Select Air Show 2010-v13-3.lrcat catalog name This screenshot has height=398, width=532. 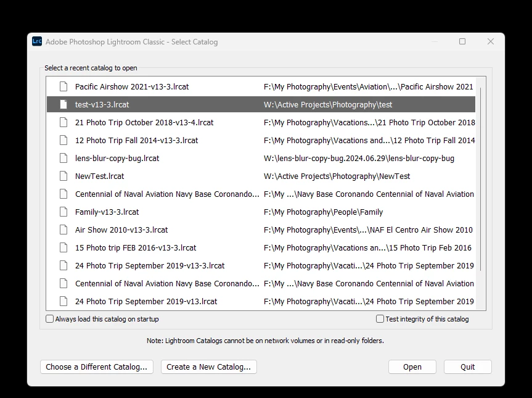click(x=121, y=230)
